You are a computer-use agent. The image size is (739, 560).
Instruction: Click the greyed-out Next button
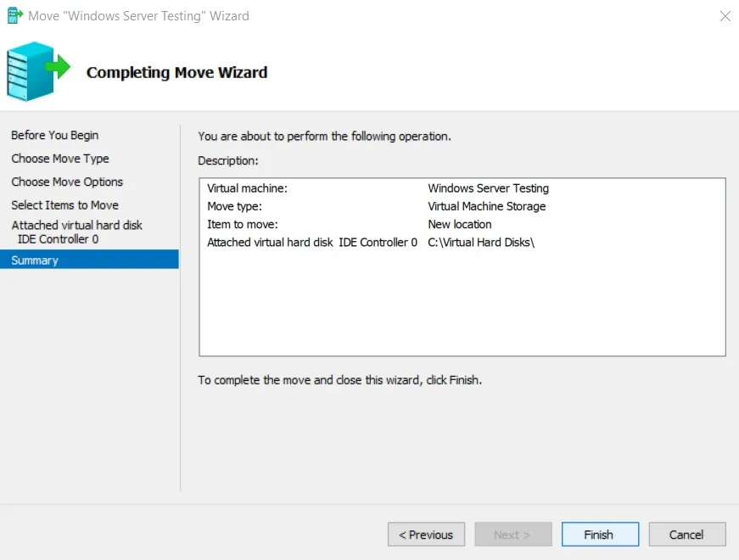click(x=512, y=535)
